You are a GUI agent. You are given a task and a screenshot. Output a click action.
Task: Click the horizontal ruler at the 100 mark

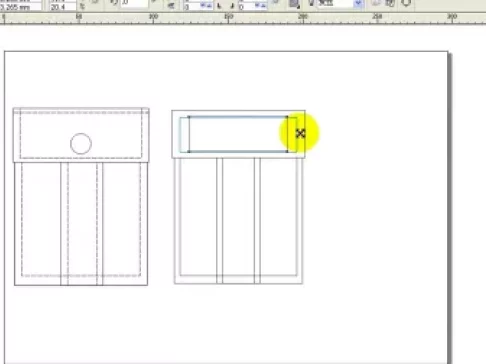pyautogui.click(x=153, y=18)
